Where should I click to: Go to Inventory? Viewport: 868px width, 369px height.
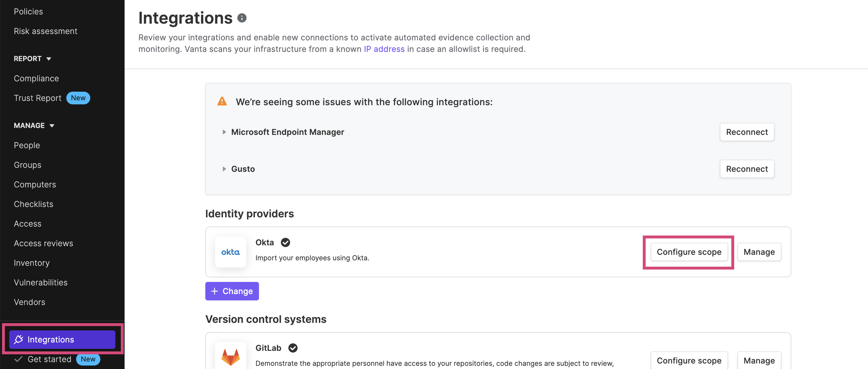(32, 263)
